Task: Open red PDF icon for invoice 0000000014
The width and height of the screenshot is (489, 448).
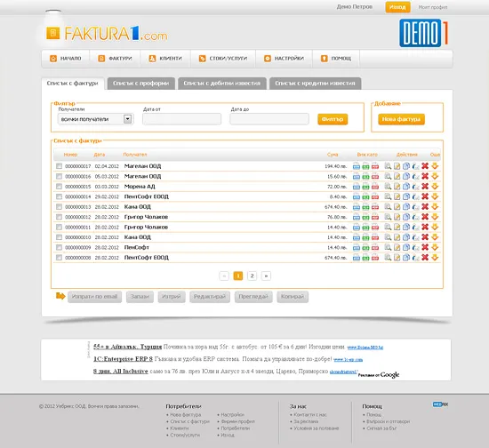Action: pos(375,196)
